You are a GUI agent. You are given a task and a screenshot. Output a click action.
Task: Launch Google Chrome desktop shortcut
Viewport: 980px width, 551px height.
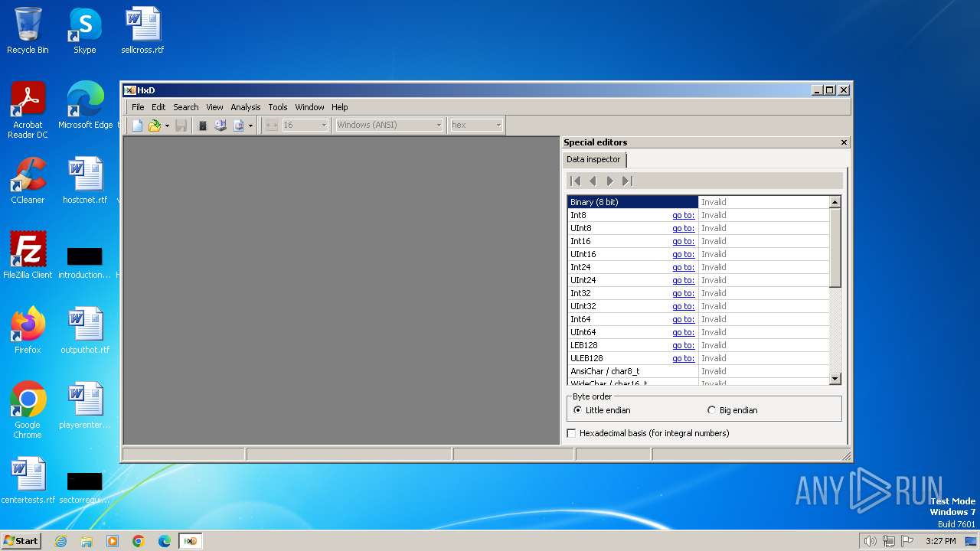coord(28,410)
